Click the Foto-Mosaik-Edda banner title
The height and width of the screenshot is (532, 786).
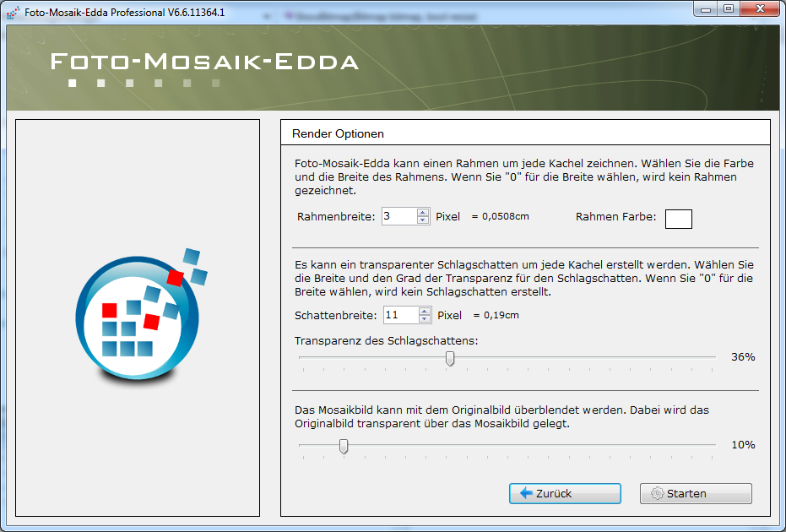pos(204,62)
